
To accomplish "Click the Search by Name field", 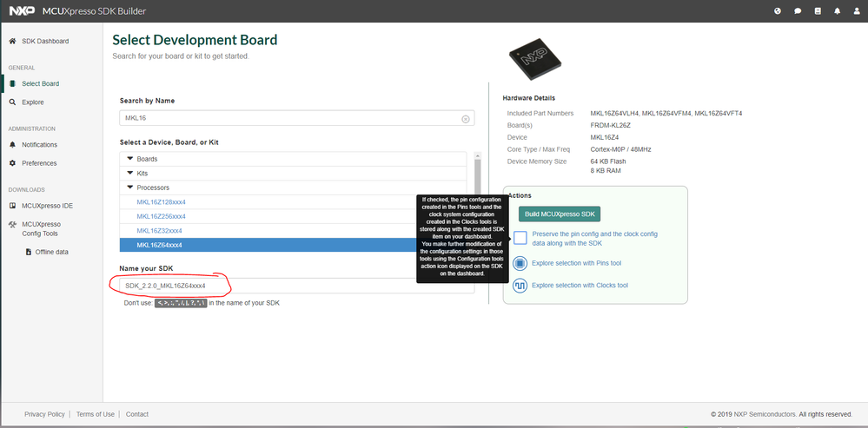I will click(296, 118).
